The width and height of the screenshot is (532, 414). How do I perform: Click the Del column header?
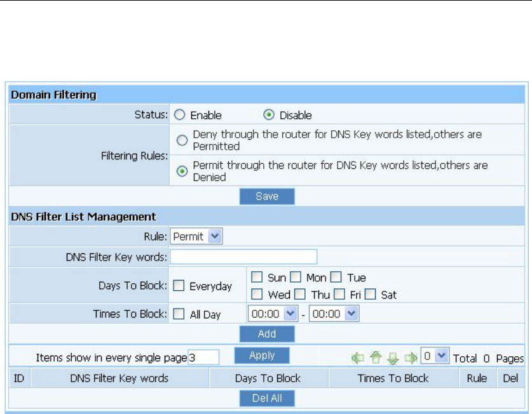pyautogui.click(x=510, y=378)
